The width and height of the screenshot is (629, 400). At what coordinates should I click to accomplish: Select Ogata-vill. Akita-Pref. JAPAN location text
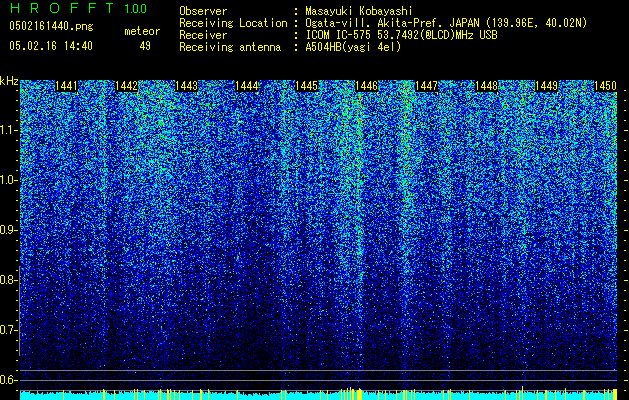446,23
